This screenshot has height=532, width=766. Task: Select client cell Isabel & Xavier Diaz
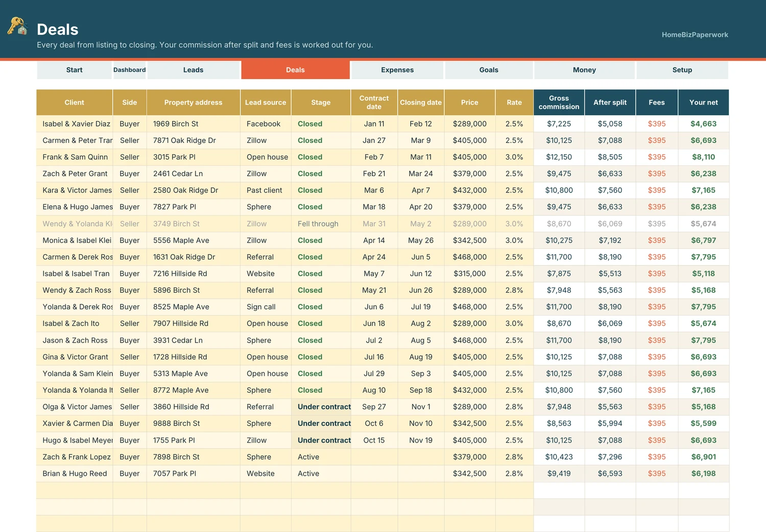75,124
